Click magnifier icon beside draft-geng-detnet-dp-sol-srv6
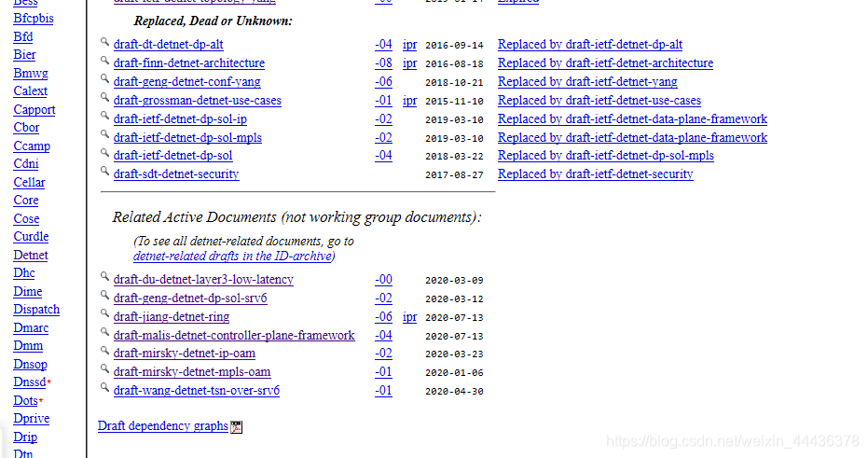 coord(104,295)
